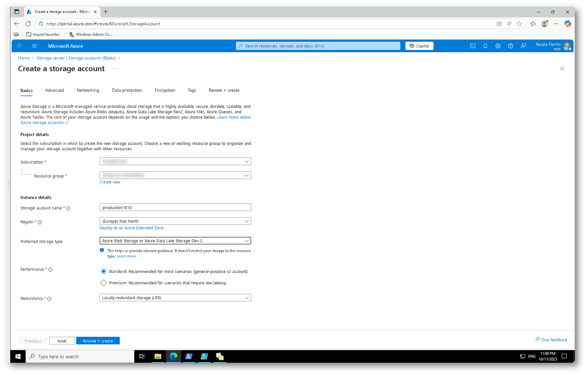Open the Windows notification center icon

point(565,356)
